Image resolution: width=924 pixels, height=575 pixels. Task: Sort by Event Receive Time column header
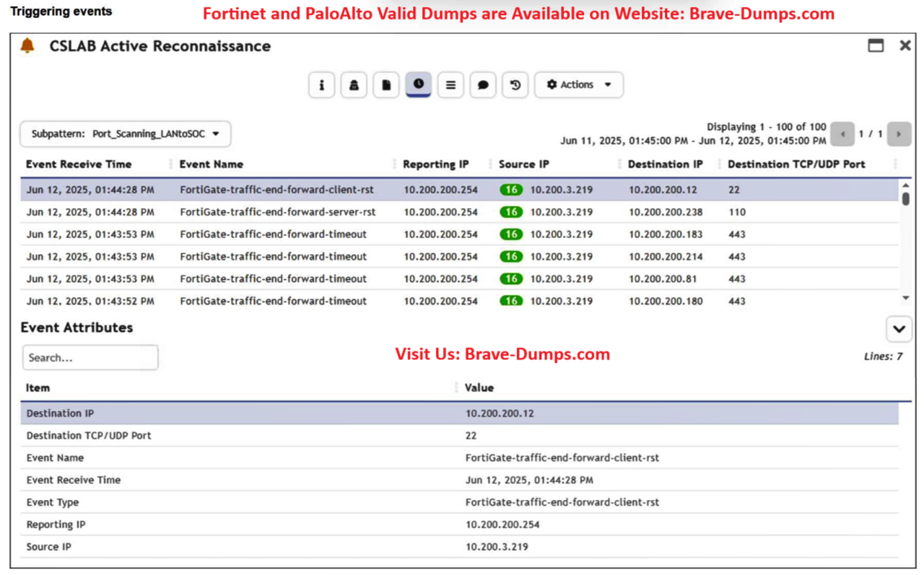[79, 164]
